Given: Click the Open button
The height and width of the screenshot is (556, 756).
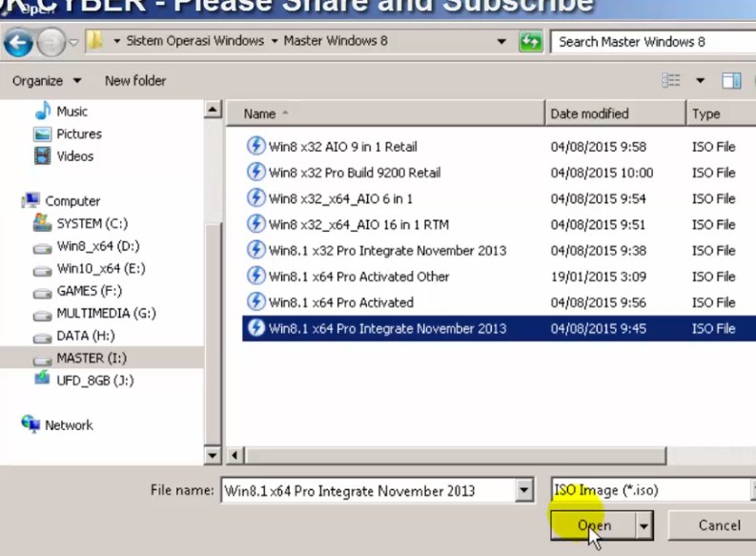Looking at the screenshot, I should click(594, 525).
